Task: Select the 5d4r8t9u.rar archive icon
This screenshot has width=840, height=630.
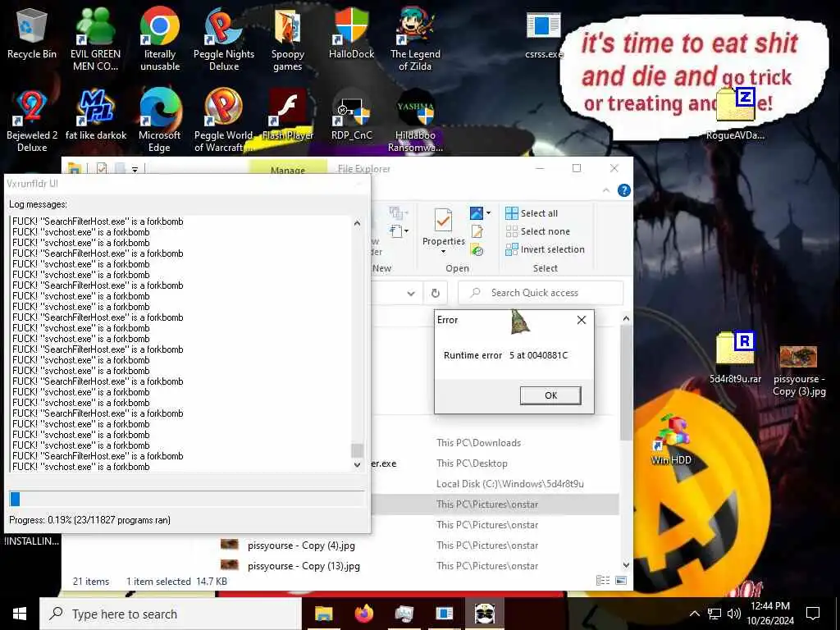Action: [x=736, y=356]
